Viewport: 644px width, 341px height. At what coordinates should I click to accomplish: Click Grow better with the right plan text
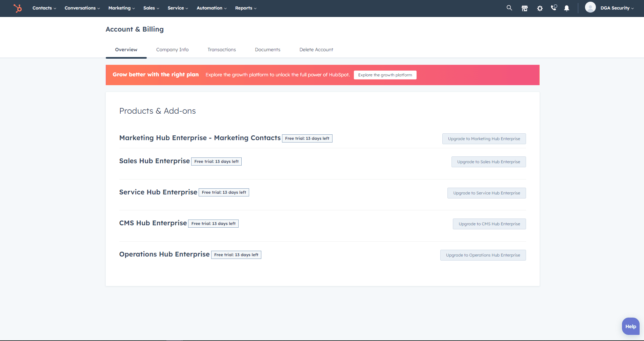click(x=156, y=75)
